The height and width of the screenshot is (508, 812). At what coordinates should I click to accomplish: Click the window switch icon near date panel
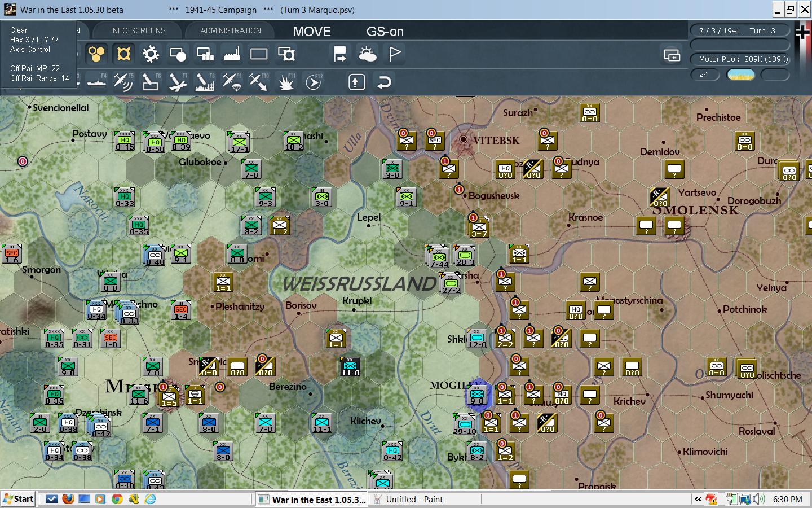coord(672,55)
